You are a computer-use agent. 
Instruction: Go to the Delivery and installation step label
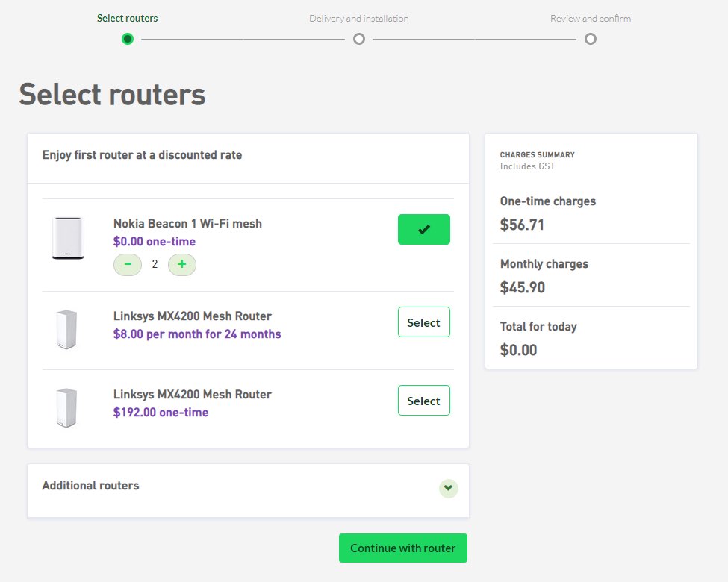(359, 18)
